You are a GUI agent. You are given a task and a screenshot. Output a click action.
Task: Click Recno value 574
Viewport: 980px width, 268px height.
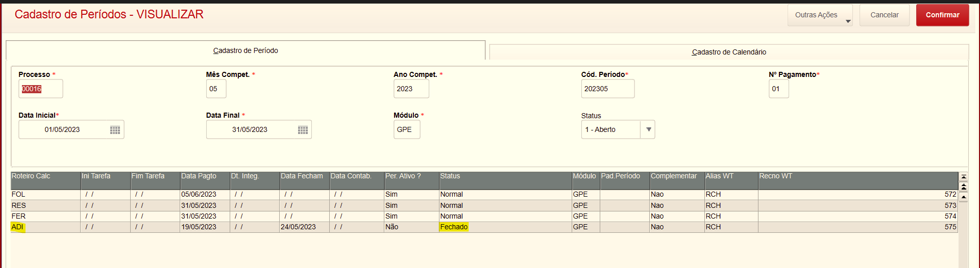[x=950, y=216]
